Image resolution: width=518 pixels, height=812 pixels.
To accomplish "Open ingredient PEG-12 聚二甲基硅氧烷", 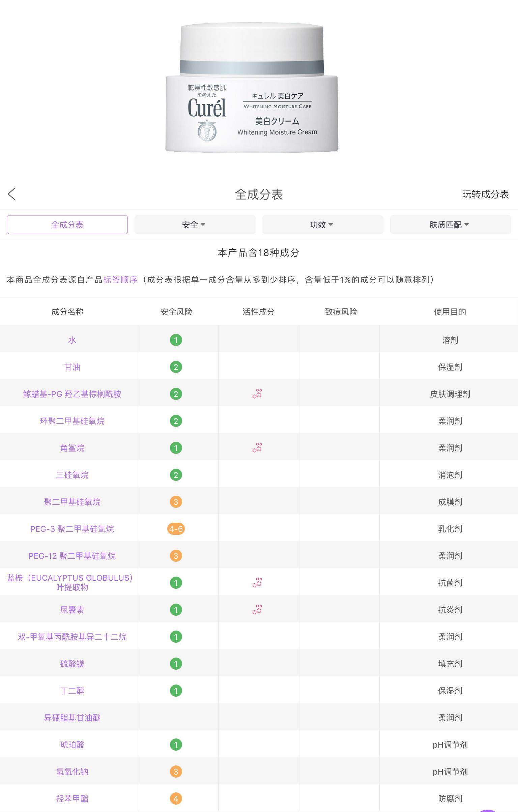I will [x=72, y=556].
